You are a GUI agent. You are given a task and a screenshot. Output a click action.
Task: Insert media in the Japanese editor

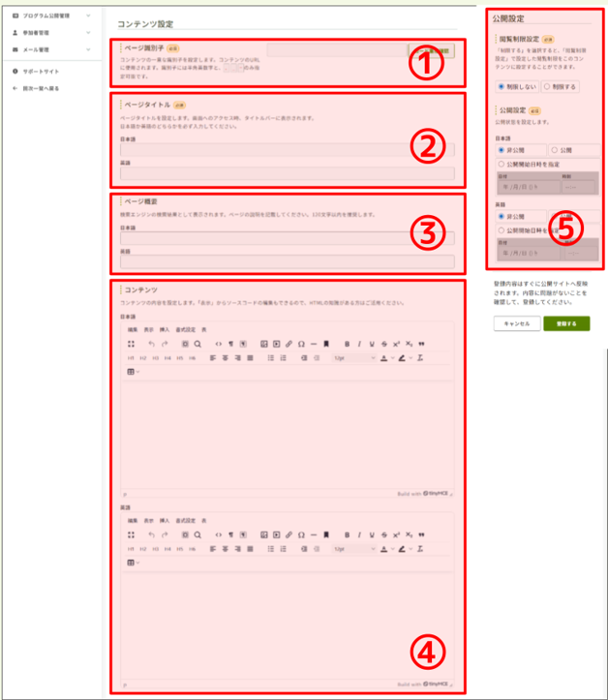pos(276,344)
